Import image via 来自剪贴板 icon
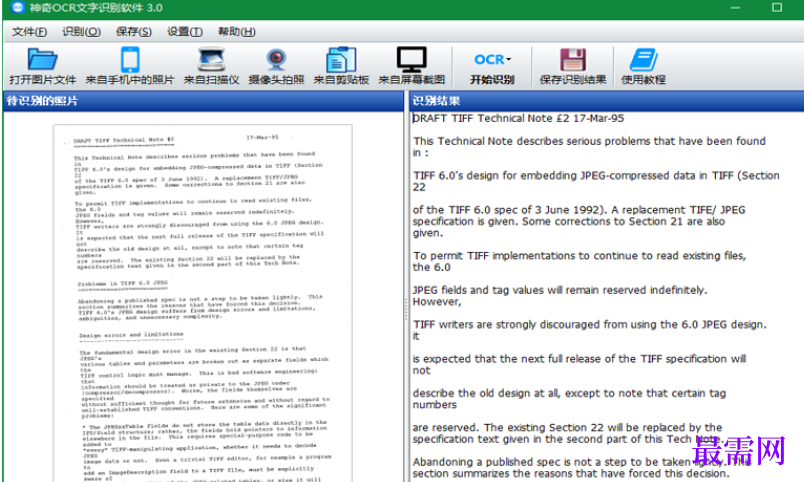 click(341, 59)
